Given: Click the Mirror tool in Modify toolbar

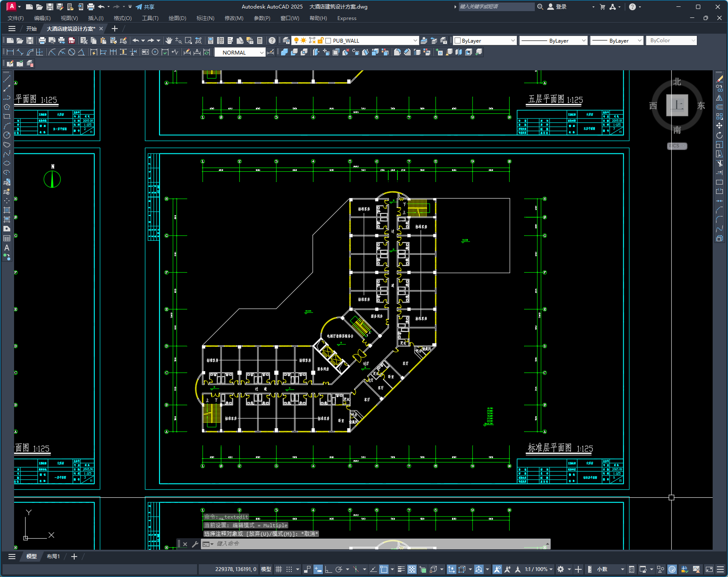Looking at the screenshot, I should (719, 98).
